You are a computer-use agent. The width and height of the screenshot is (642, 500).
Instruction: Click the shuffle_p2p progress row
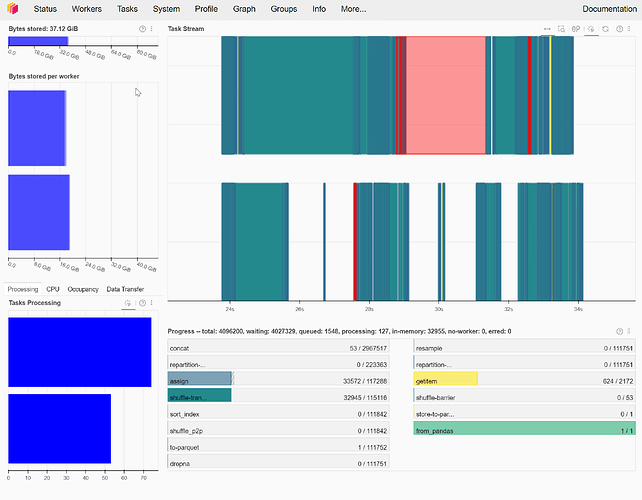278,430
